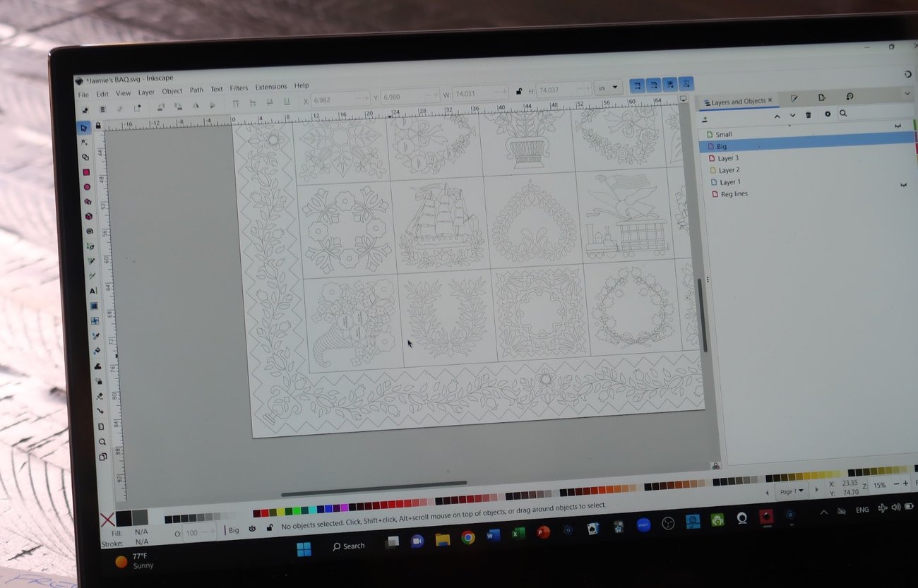Open the Layer menu
This screenshot has width=918, height=588.
[x=146, y=92]
